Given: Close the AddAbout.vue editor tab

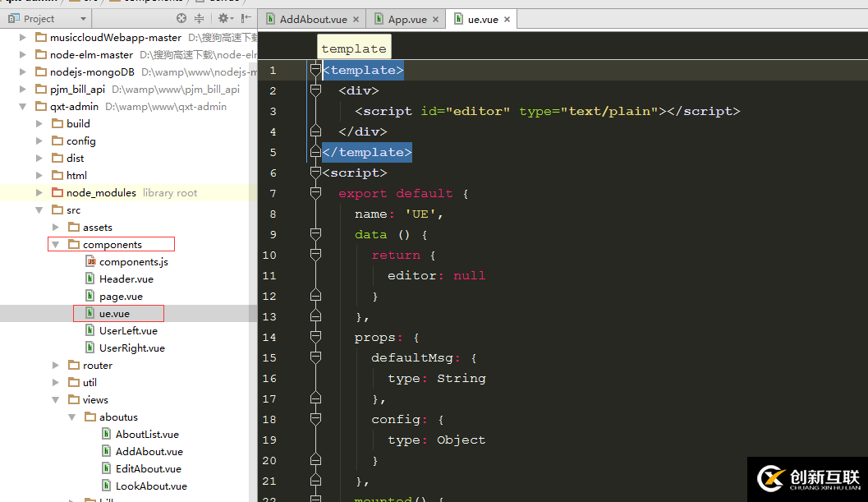Looking at the screenshot, I should coord(355,19).
